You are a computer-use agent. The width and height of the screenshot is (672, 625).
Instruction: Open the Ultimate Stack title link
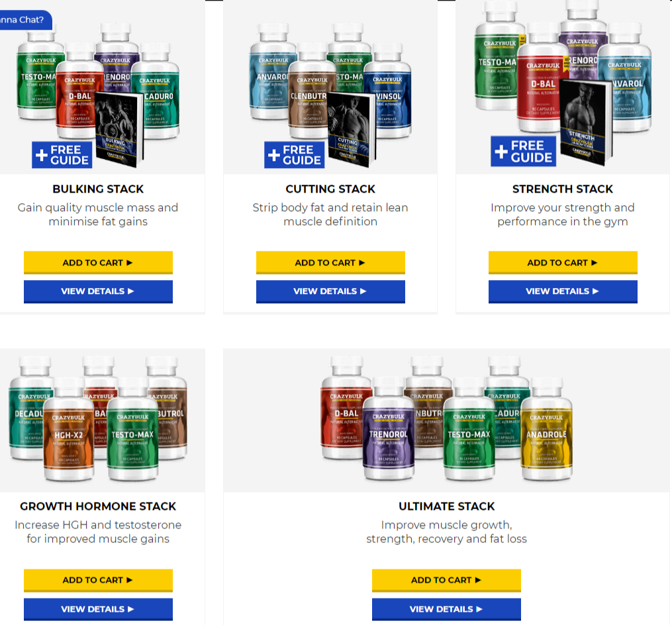tap(447, 506)
